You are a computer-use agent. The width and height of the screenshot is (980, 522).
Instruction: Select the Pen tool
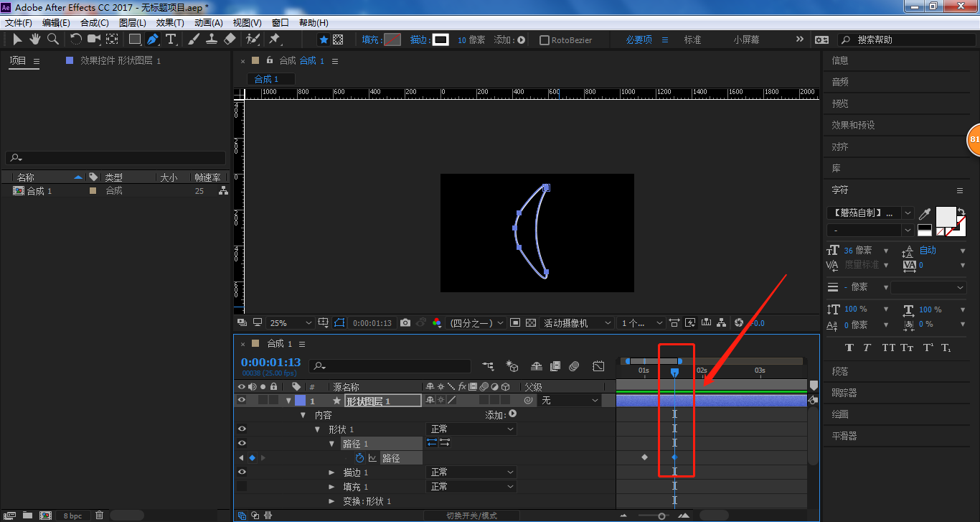[x=153, y=39]
